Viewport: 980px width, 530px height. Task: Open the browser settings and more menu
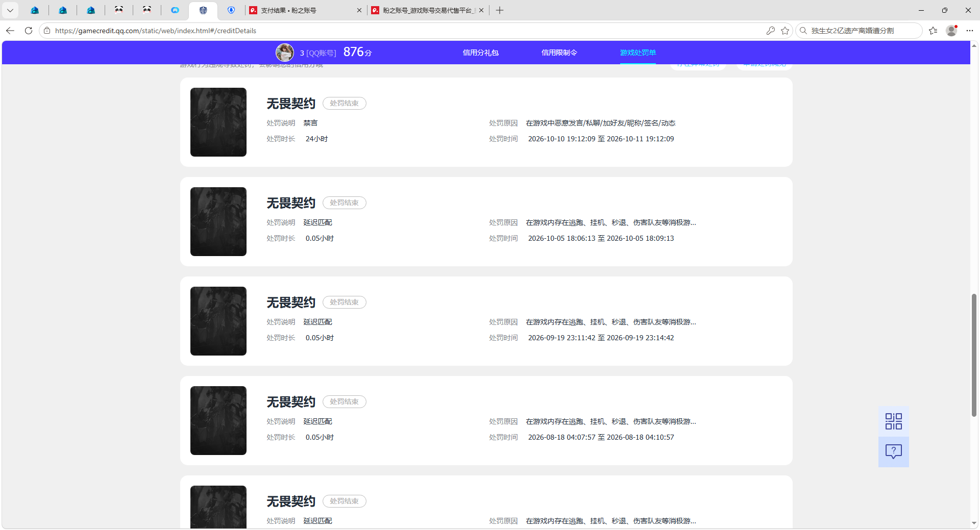970,31
